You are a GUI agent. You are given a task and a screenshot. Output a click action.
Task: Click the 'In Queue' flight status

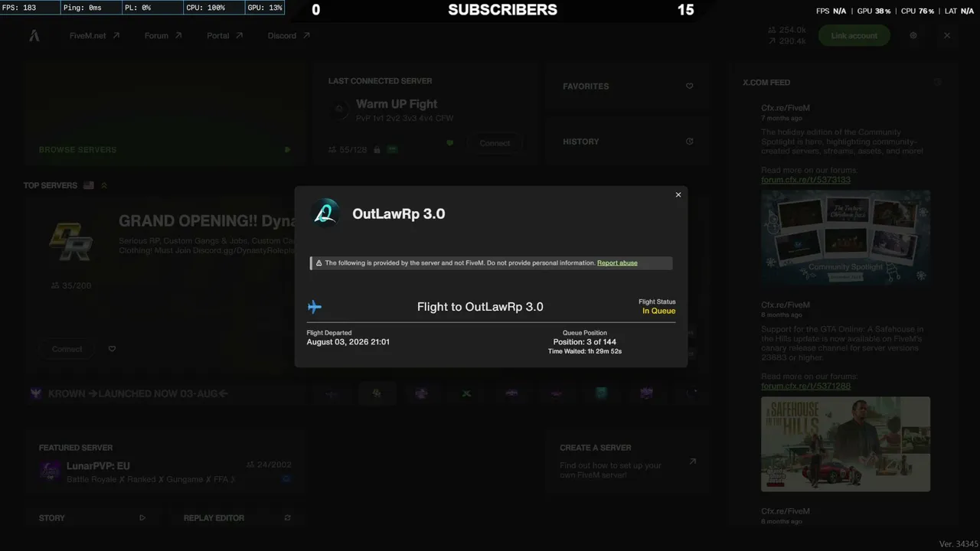659,311
